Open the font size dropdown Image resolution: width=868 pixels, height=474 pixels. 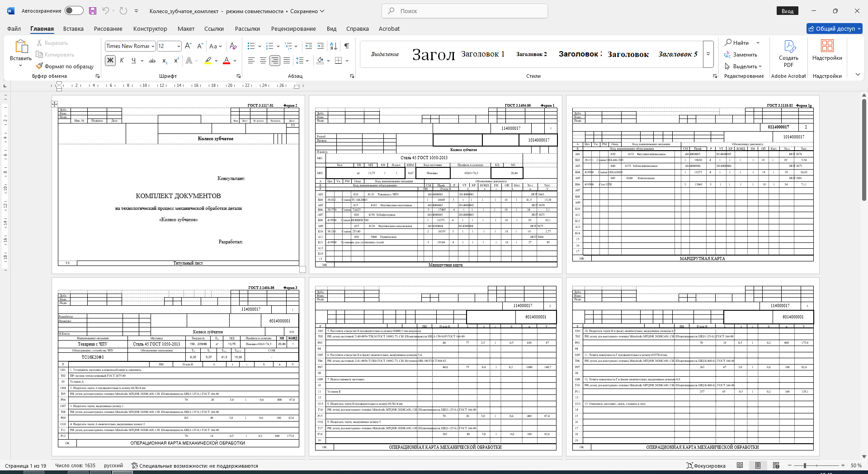pyautogui.click(x=179, y=46)
